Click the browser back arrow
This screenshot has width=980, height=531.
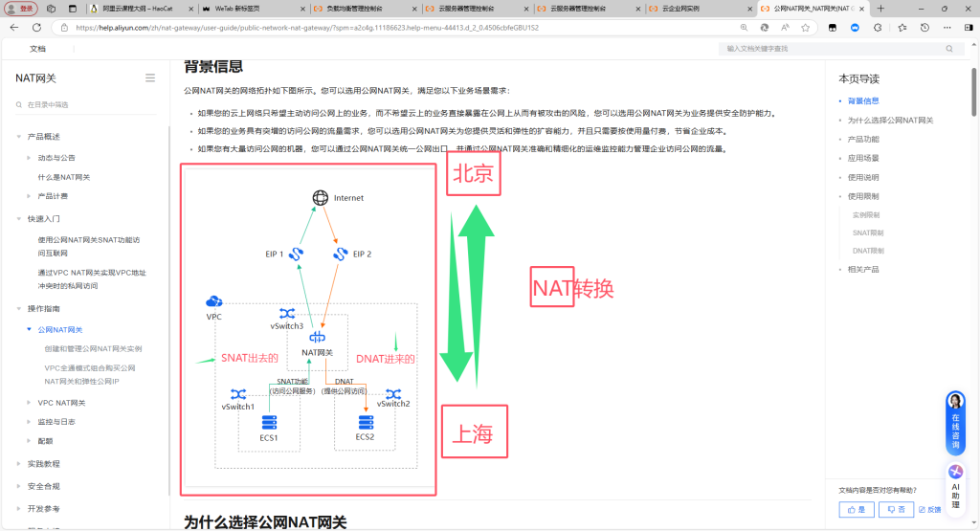click(13, 28)
